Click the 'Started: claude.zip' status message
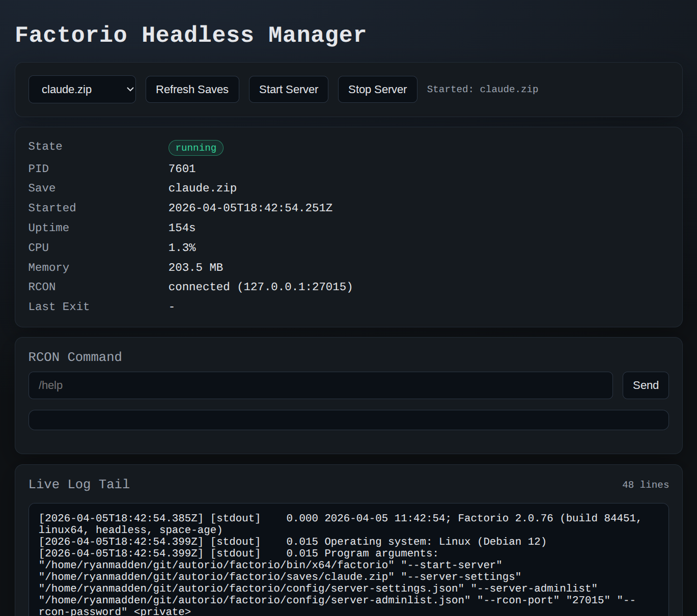Screen dimensions: 697x616 click(482, 89)
